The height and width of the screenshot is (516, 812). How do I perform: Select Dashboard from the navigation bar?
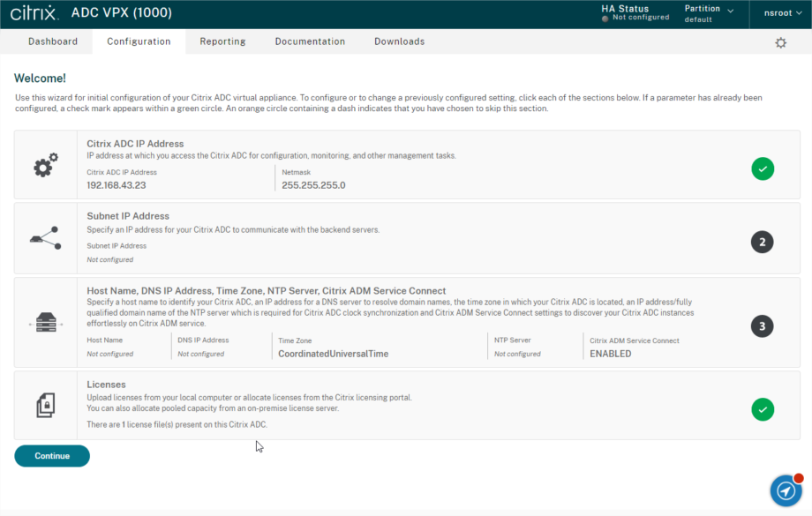53,41
